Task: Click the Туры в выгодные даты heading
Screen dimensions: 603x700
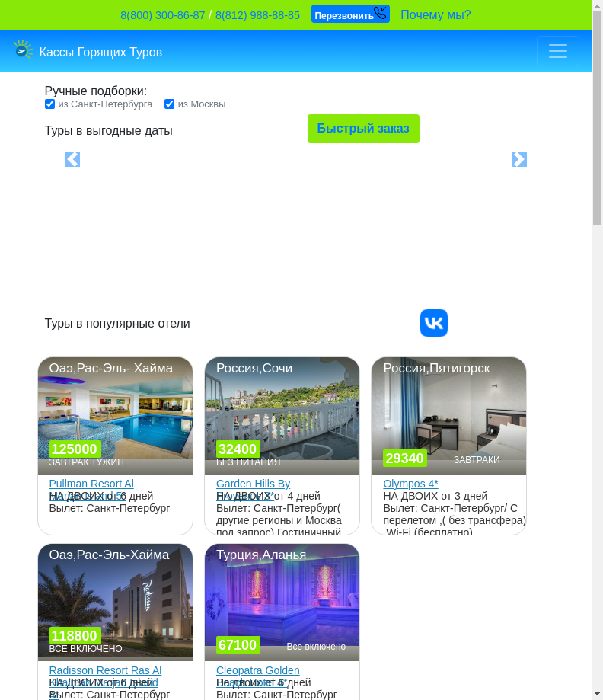Action: [x=108, y=130]
